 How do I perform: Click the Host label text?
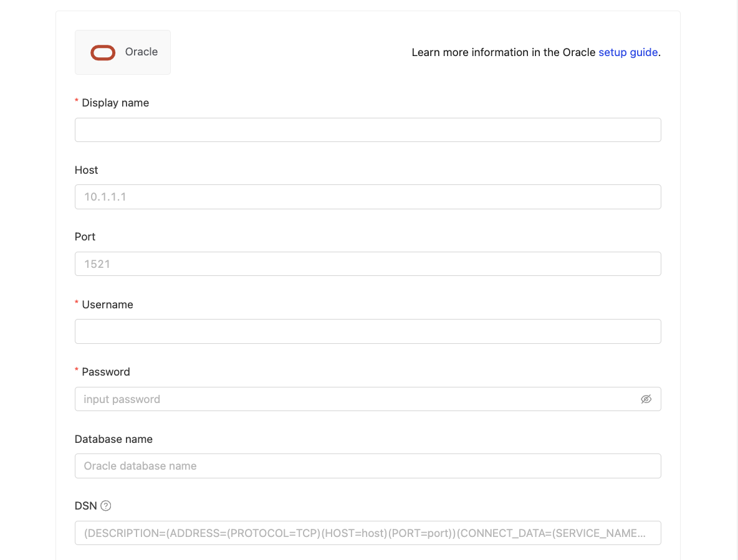point(87,170)
